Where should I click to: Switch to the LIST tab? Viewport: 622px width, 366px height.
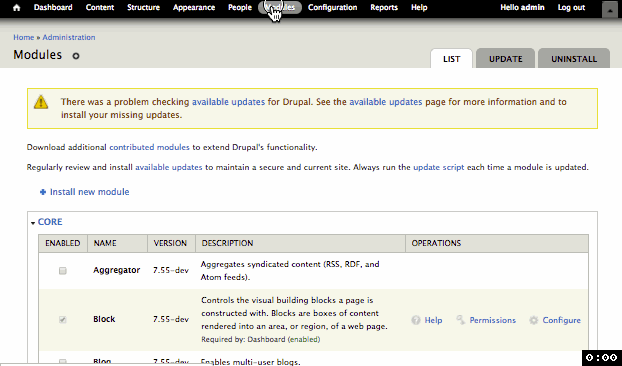451,59
